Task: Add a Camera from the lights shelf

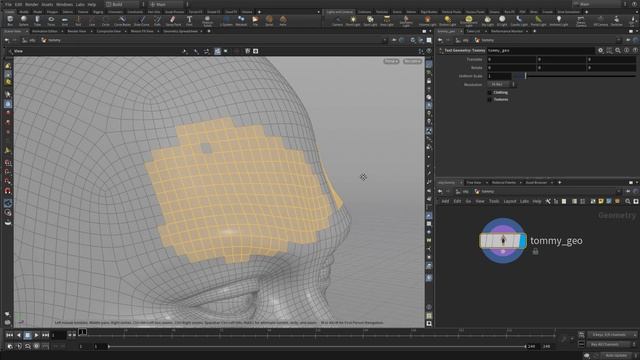Action: coord(337,21)
